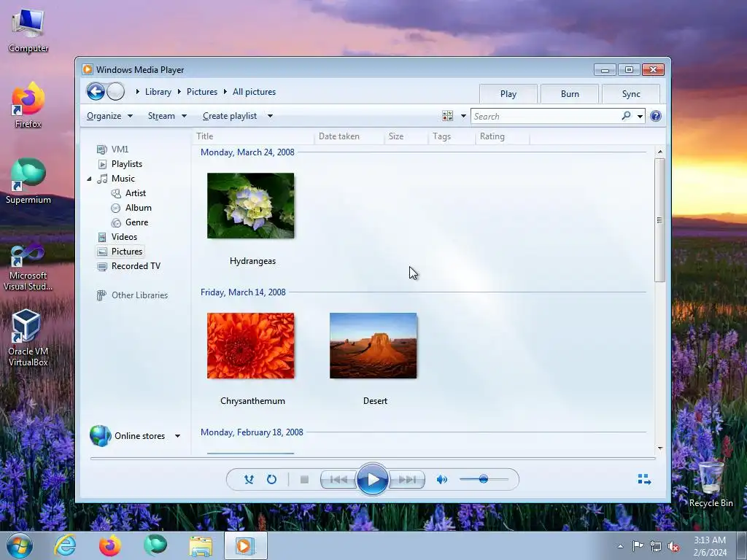Switch to the Play tab
This screenshot has width=747, height=560.
point(508,94)
